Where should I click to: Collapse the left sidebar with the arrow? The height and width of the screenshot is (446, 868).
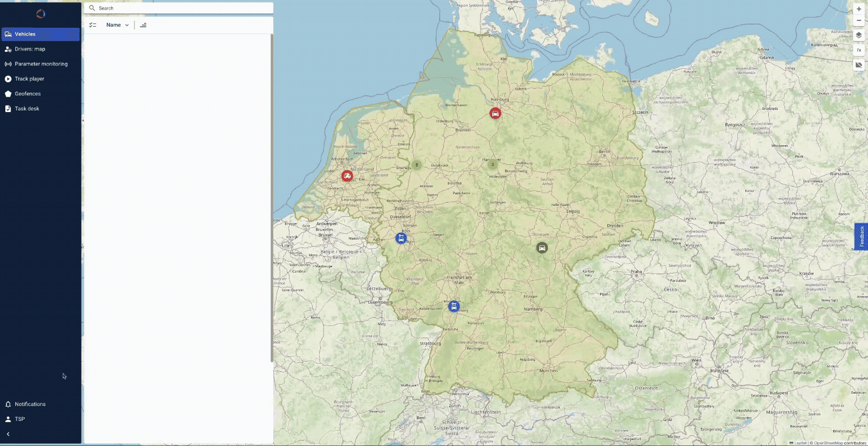point(8,434)
